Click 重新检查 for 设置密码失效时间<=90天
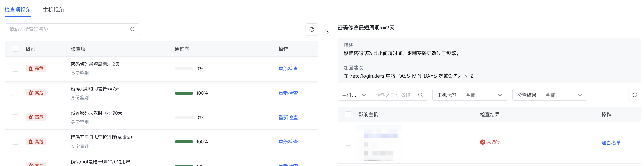 [x=288, y=117]
